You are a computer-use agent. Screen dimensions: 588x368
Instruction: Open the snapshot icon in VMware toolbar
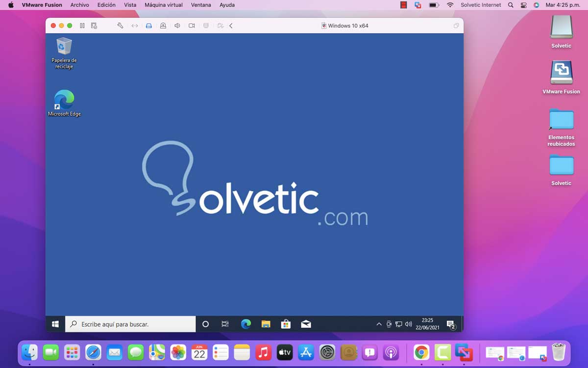[x=94, y=26]
